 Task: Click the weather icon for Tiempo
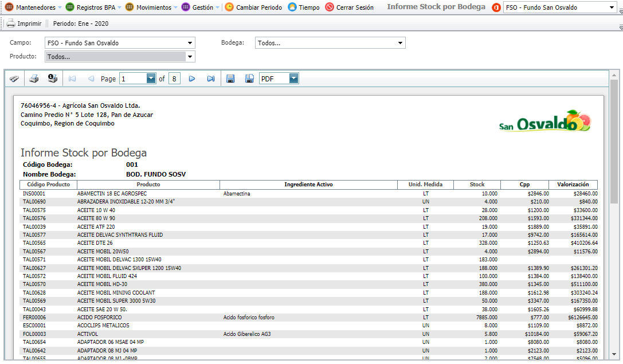tap(292, 7)
